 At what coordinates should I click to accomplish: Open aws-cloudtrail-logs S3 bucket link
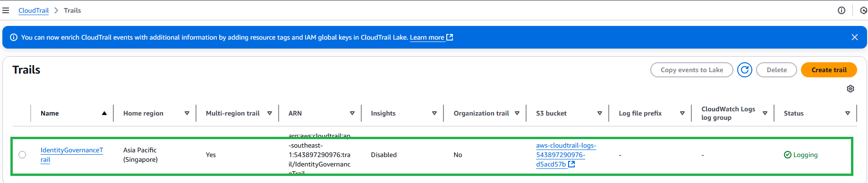[566, 155]
